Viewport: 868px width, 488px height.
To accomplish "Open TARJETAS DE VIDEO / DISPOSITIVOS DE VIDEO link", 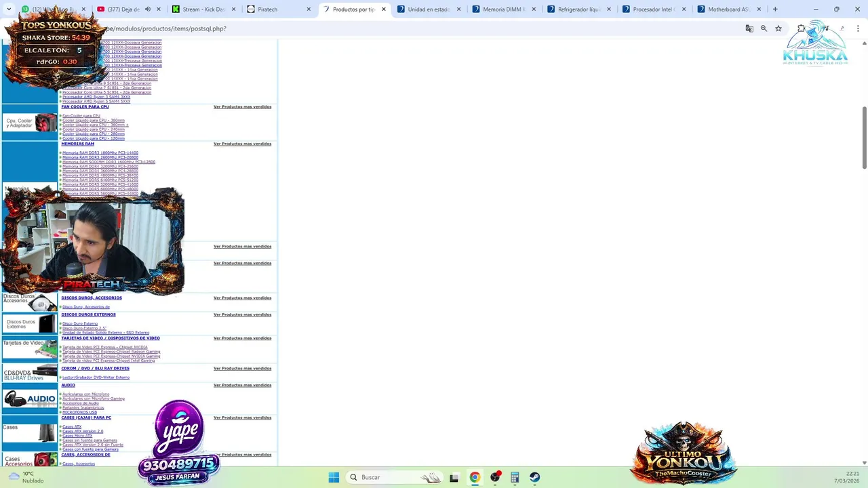I will tap(111, 338).
